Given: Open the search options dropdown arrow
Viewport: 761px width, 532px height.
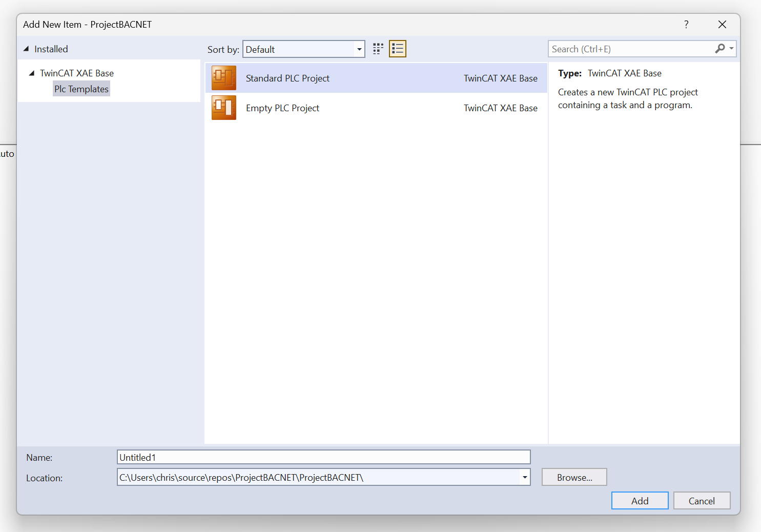Looking at the screenshot, I should 731,49.
